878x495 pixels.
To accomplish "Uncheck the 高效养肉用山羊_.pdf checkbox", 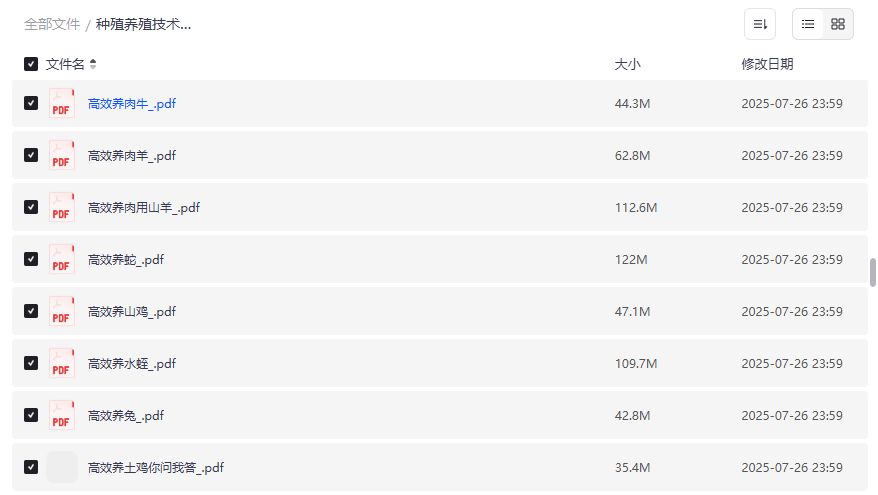I will [x=31, y=207].
